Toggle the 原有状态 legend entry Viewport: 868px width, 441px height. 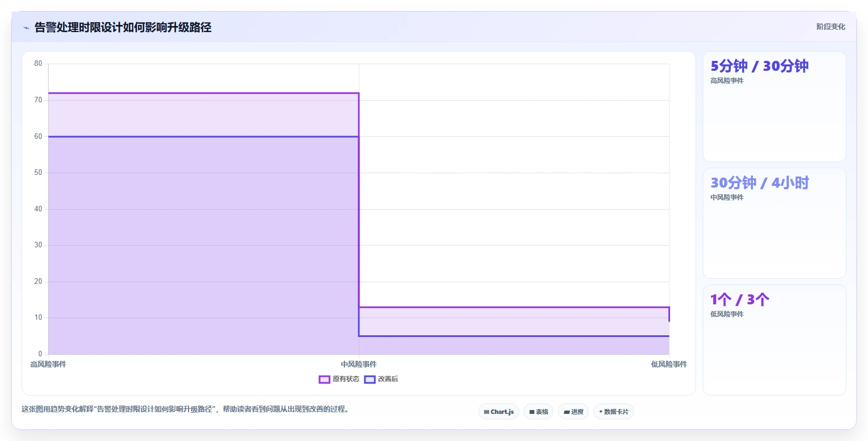[x=339, y=379]
